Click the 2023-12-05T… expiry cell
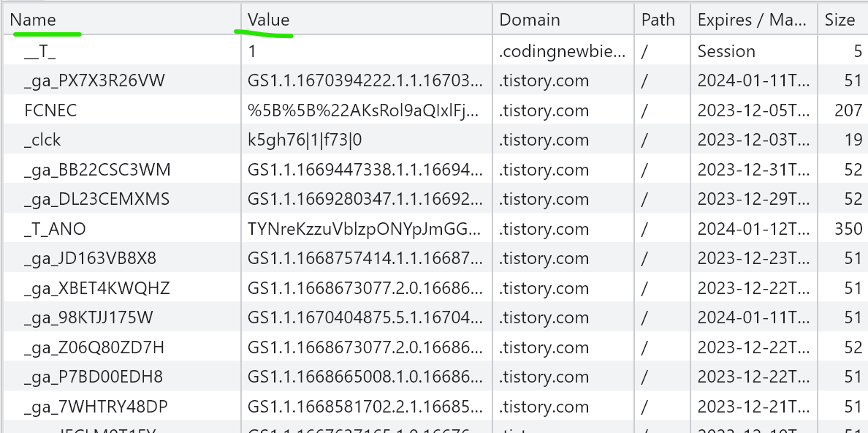Screen dimensions: 868x433 [753, 110]
